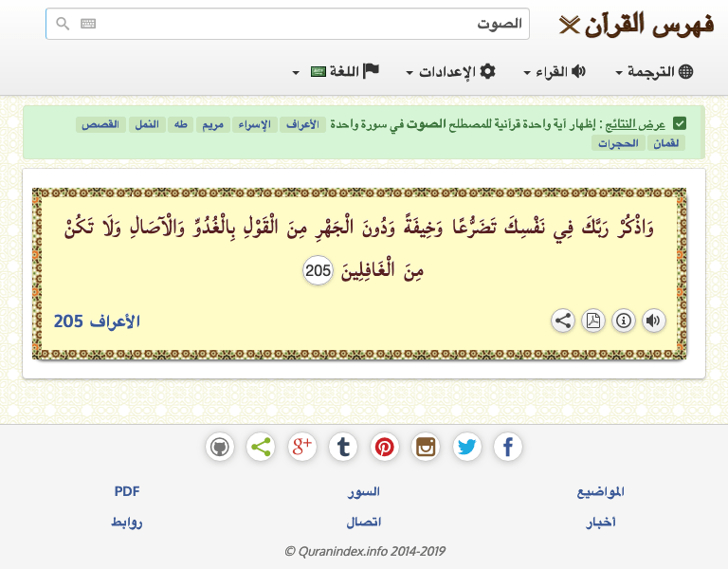Select the الحجرات surah tag

tap(618, 143)
